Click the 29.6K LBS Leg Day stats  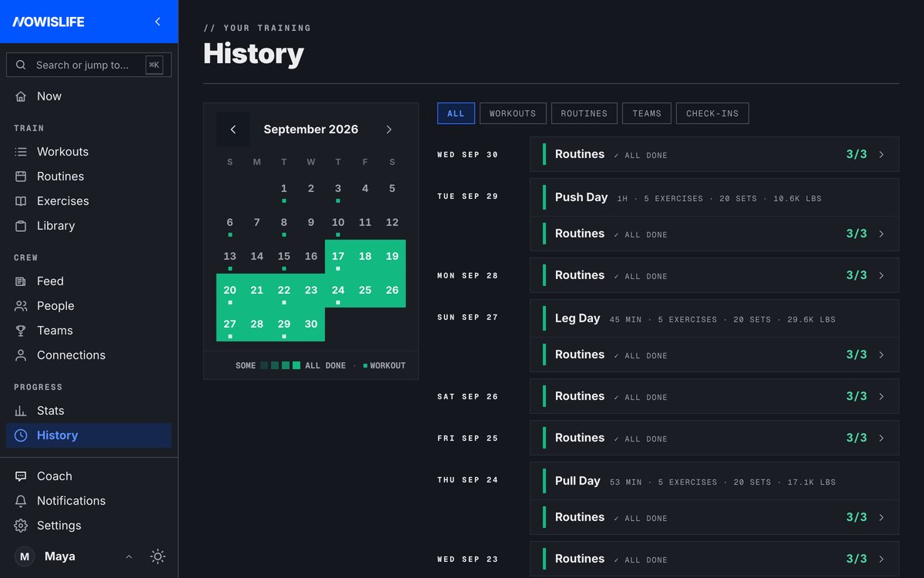pyautogui.click(x=812, y=319)
